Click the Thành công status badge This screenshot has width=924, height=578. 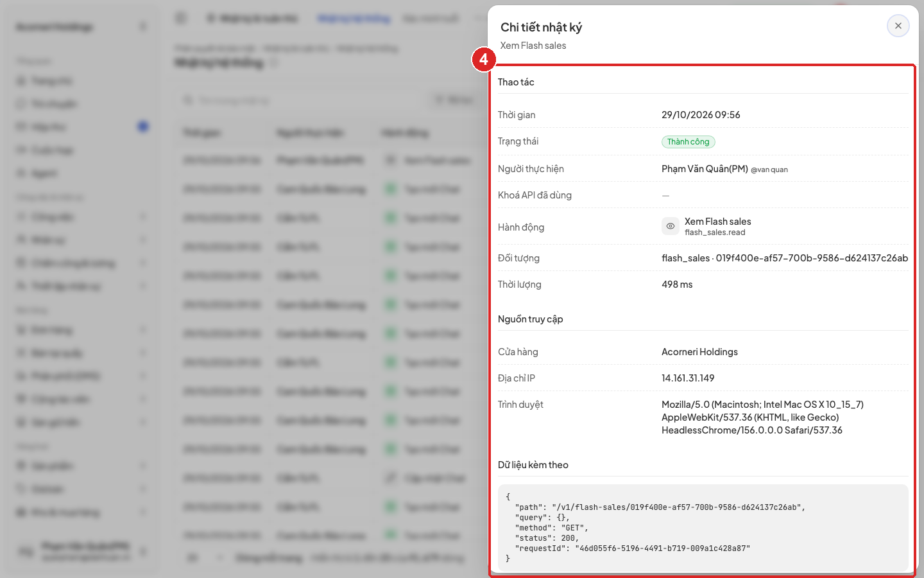[688, 142]
